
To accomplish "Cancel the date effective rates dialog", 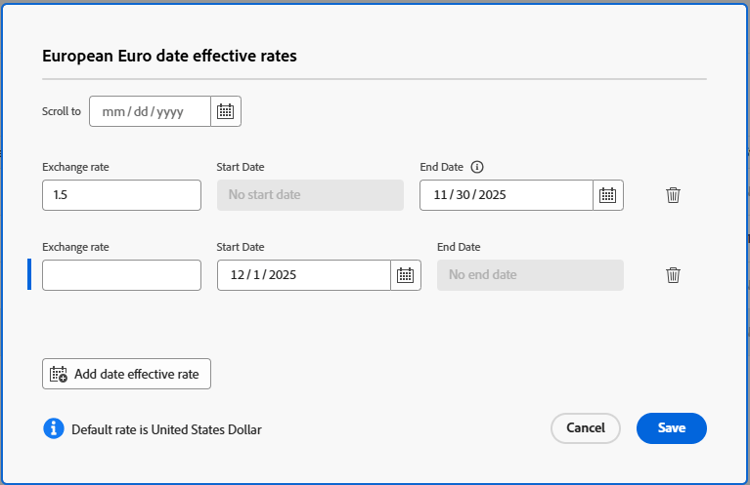I will 585,428.
